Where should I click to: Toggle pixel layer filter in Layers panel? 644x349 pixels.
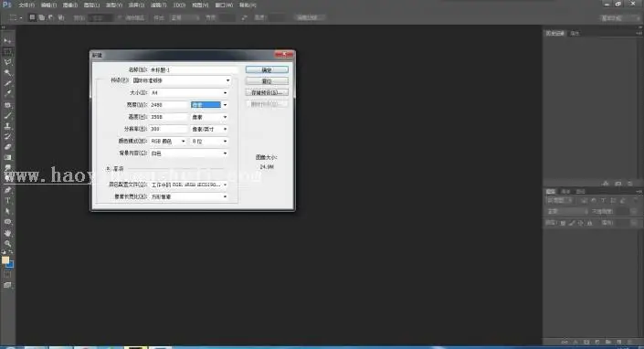click(x=584, y=200)
